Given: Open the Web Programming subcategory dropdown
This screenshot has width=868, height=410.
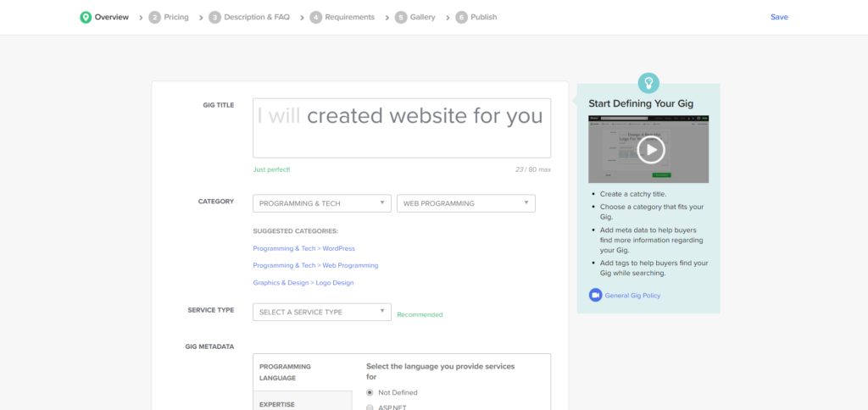Looking at the screenshot, I should coord(466,203).
